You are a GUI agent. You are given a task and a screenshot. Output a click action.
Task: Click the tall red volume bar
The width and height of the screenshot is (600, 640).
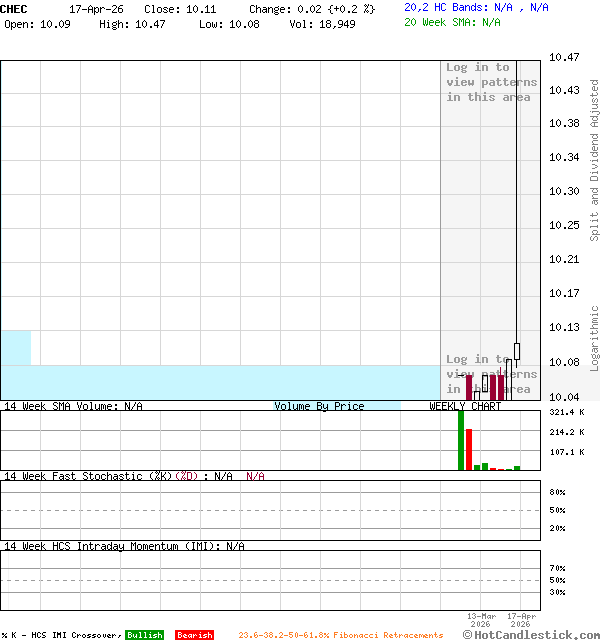tap(469, 449)
